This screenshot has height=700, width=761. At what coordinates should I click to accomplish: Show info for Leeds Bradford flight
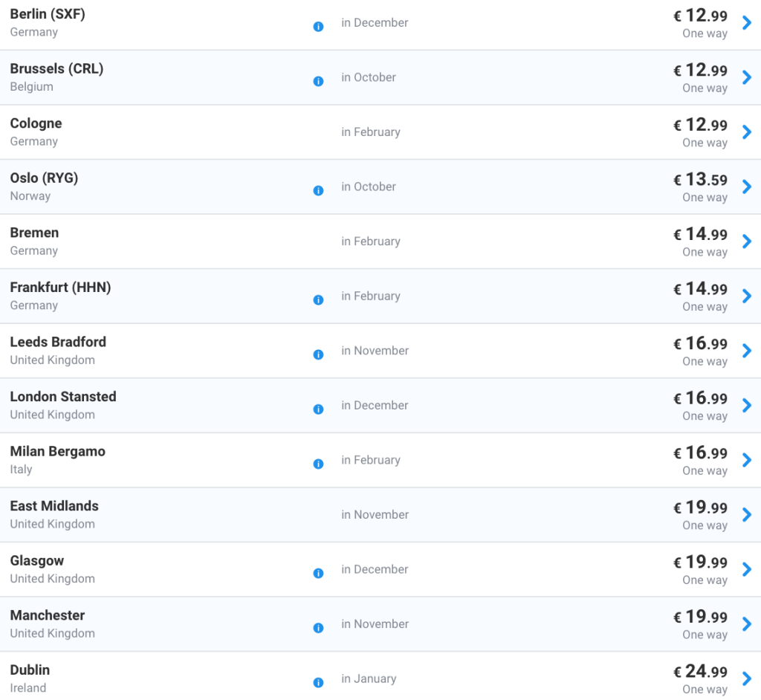[x=318, y=355]
